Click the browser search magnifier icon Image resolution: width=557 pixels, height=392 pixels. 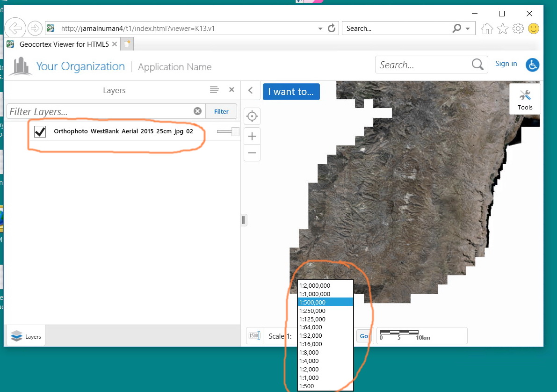click(457, 28)
